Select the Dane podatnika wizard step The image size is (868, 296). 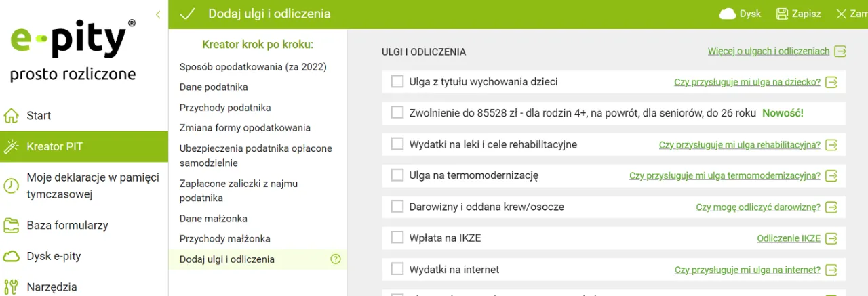tap(214, 87)
